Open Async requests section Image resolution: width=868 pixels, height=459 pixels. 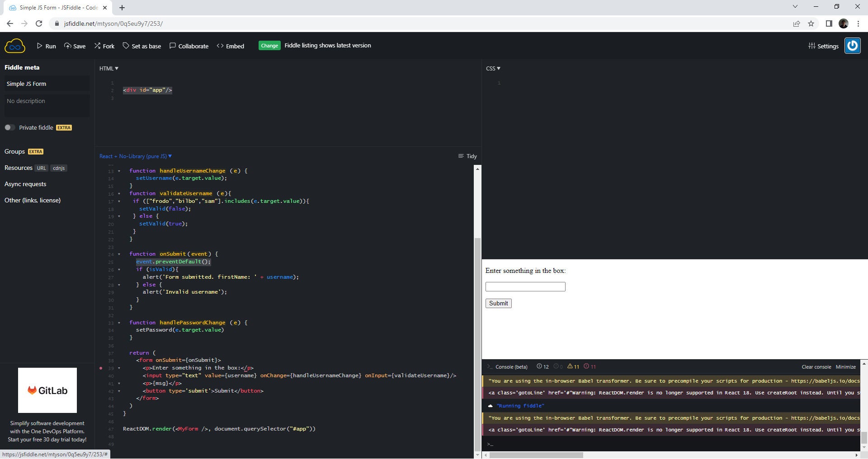[x=25, y=184]
